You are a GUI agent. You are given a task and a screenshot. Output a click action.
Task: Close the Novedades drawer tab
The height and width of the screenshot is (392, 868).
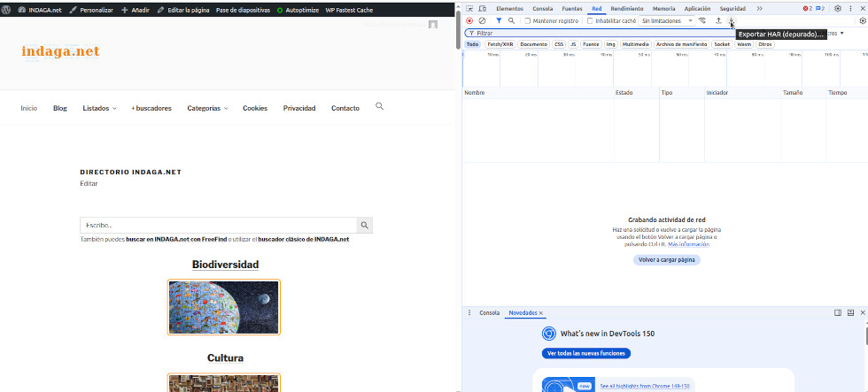click(x=541, y=313)
